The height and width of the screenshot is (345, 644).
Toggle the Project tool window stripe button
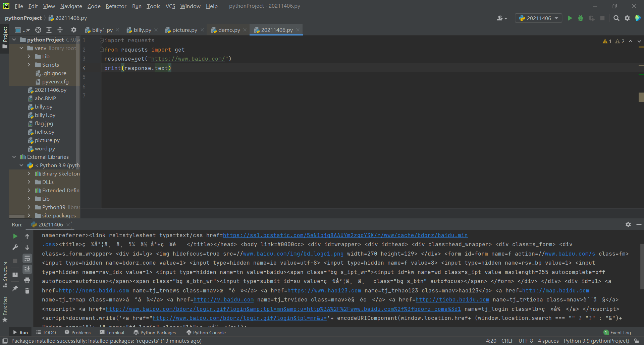pos(5,38)
